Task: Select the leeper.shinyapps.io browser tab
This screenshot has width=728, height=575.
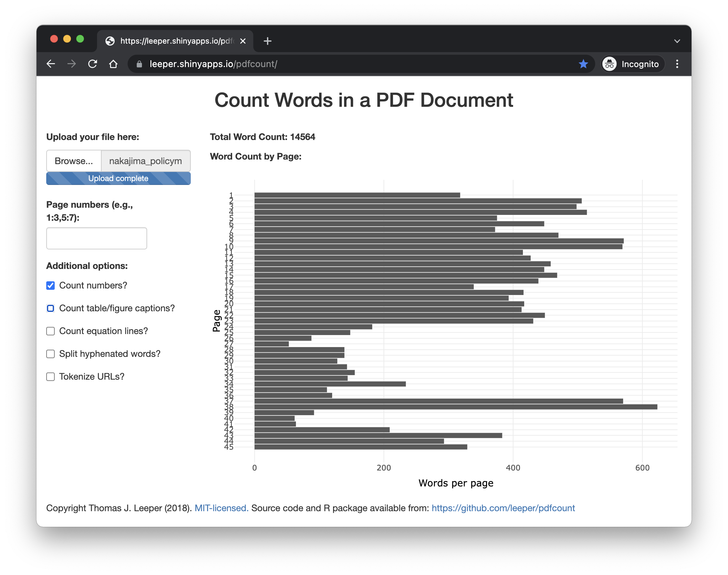Action: [x=172, y=41]
